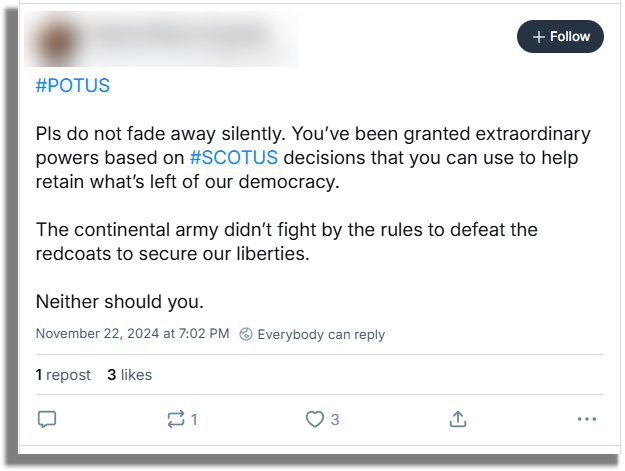View the list under "1 repost"
The width and height of the screenshot is (625, 471).
pos(63,375)
